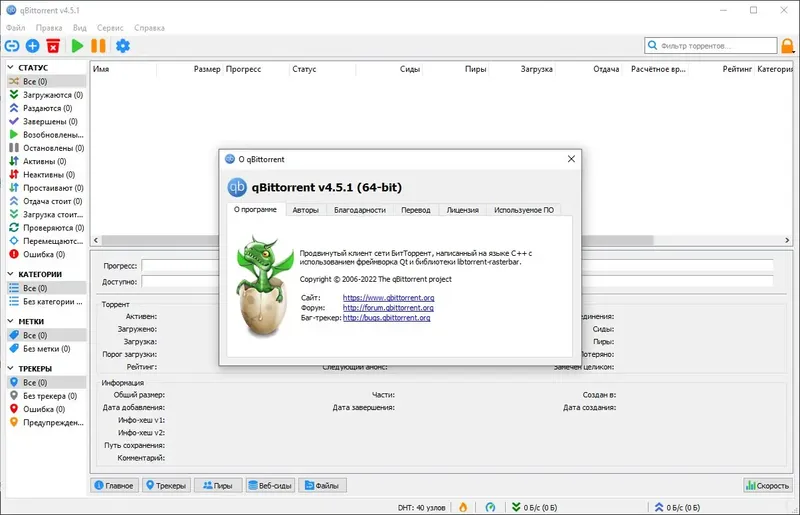Image resolution: width=800 pixels, height=515 pixels.
Task: Select the Завершены (0) status filter
Action: [x=46, y=121]
